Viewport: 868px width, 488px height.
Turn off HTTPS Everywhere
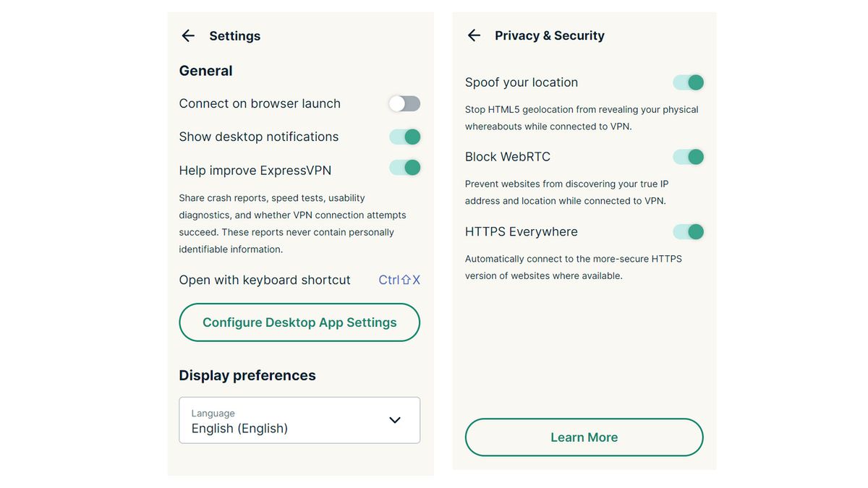click(688, 231)
